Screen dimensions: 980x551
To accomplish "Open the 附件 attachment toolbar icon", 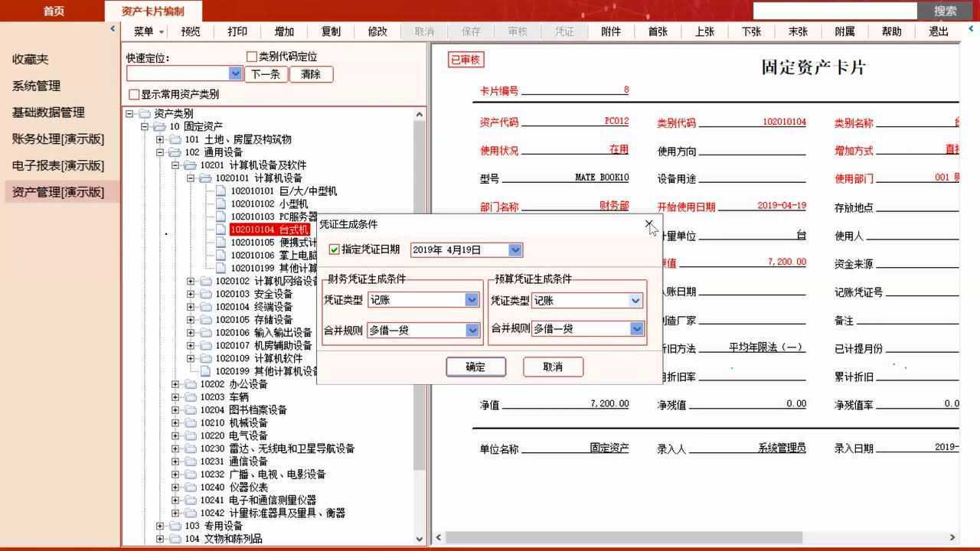I will click(610, 31).
